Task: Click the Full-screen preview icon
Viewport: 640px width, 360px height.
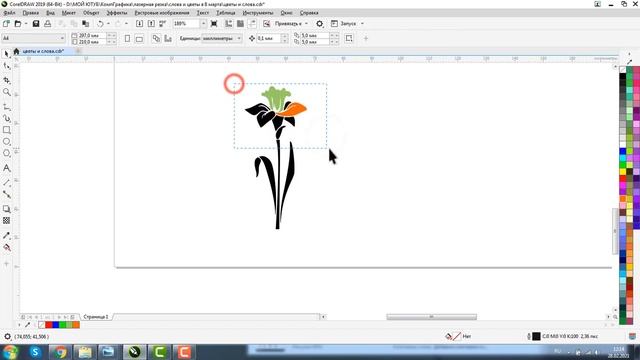Action: (x=214, y=24)
